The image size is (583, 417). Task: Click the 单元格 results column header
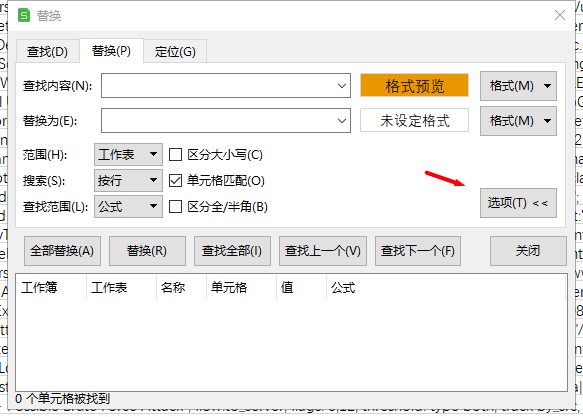pos(241,287)
